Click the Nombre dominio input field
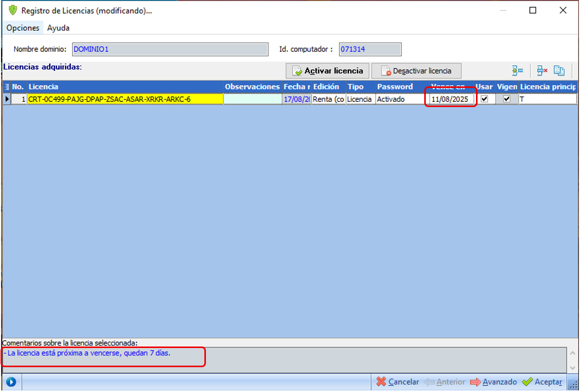The image size is (581, 392). coord(170,50)
